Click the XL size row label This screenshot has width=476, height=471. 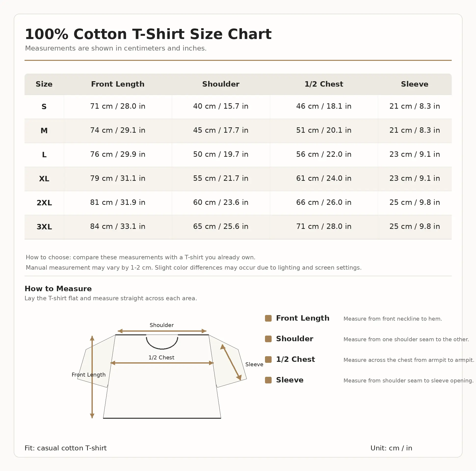44,179
